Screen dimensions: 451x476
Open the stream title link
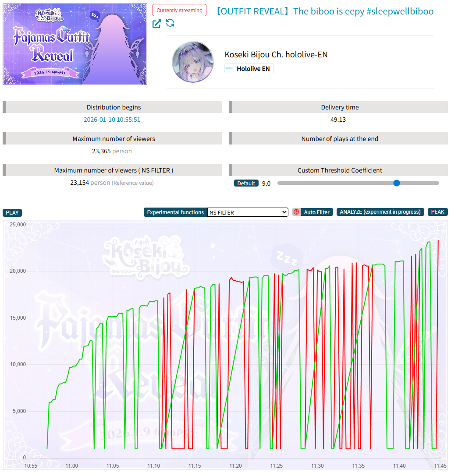click(325, 11)
